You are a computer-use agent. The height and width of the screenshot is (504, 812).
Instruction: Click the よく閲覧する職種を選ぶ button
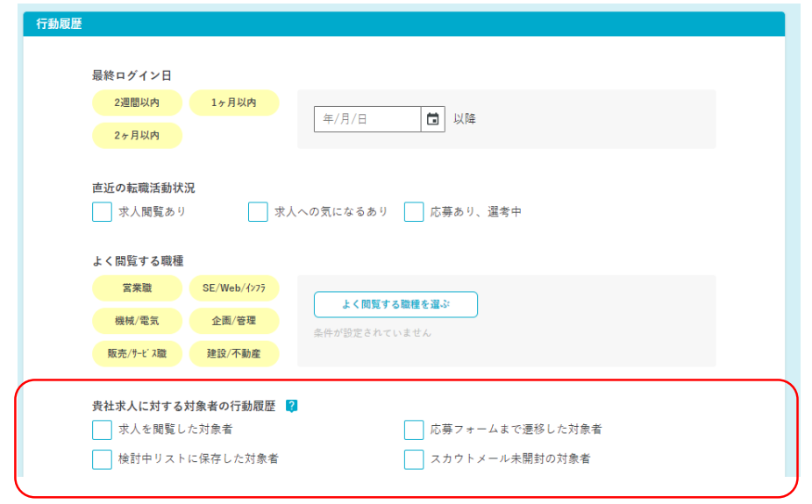pos(395,304)
